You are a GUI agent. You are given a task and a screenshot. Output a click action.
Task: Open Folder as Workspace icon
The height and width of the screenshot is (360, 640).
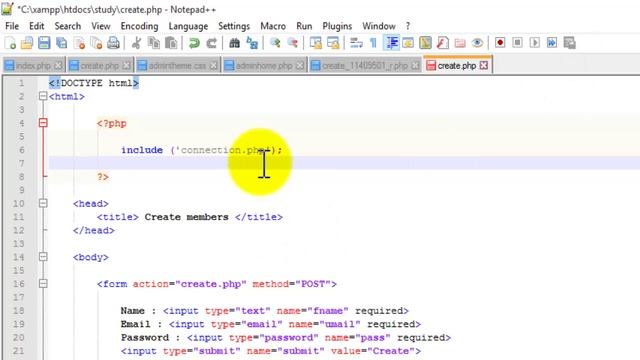click(x=460, y=43)
